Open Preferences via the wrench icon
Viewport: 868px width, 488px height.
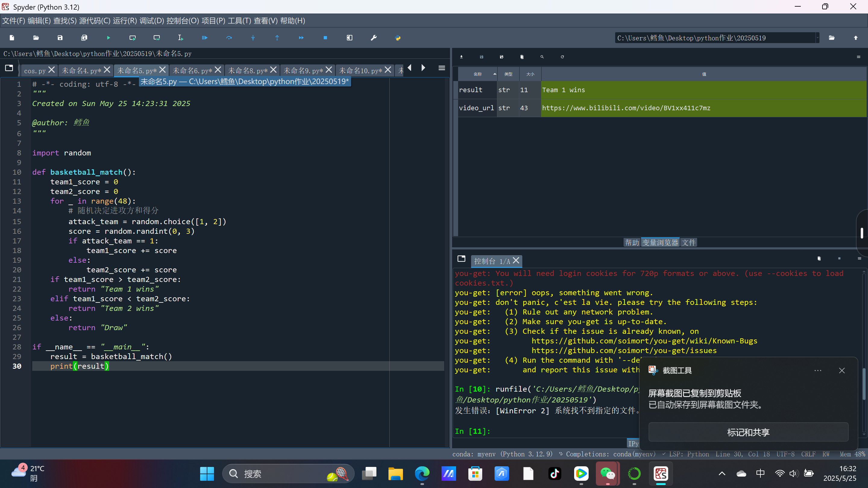point(373,38)
